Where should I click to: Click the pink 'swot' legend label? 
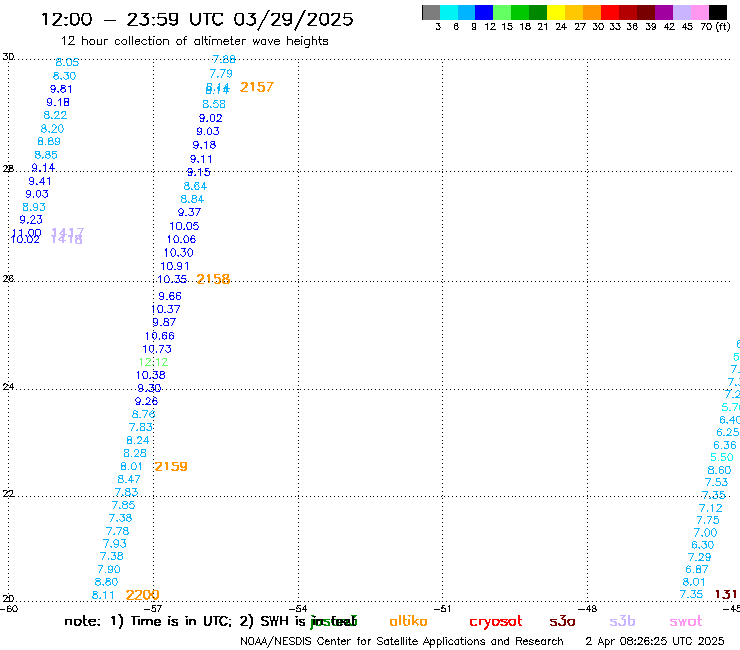pos(686,621)
